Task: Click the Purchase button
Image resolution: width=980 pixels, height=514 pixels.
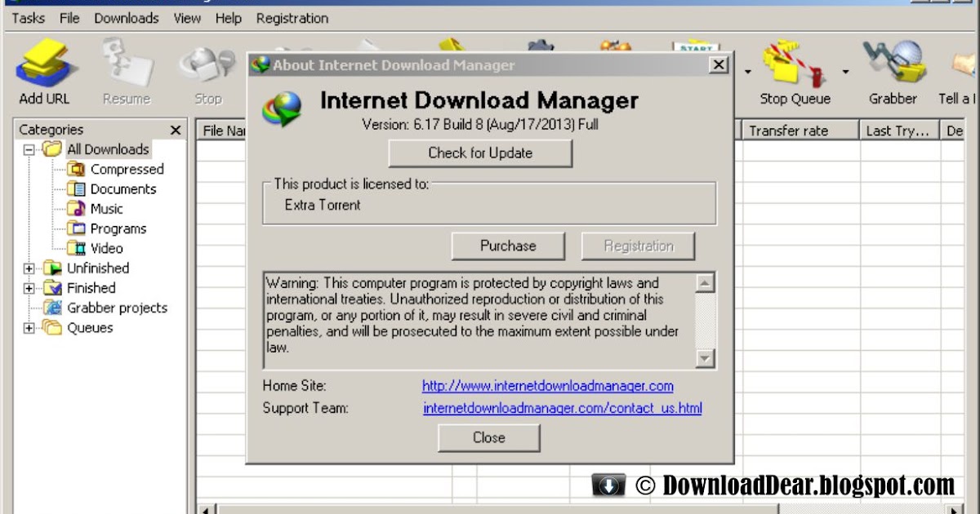Action: tap(508, 246)
